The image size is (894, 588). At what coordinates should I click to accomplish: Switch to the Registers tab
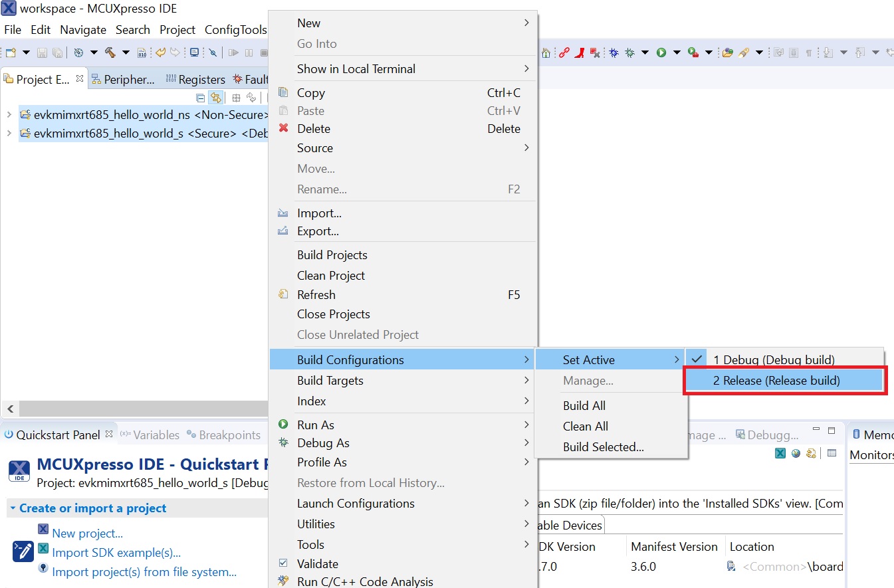[195, 79]
